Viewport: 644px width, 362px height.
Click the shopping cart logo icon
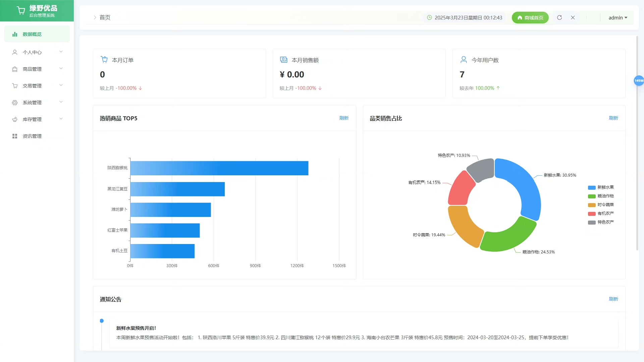coord(21,11)
